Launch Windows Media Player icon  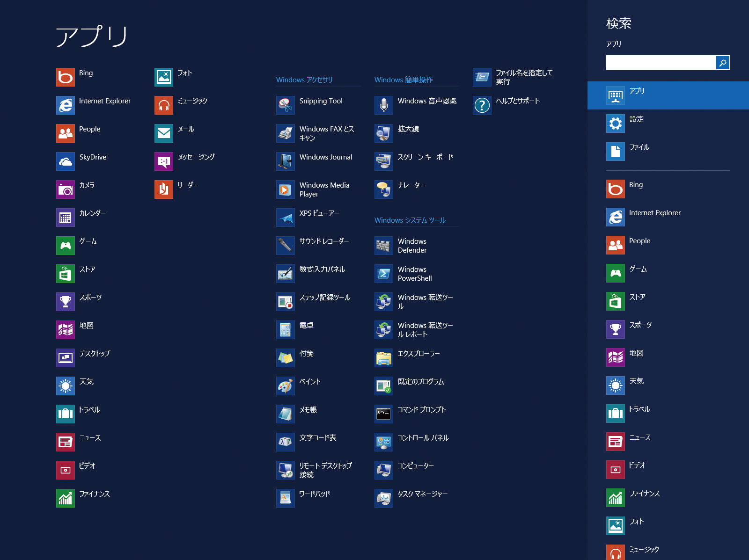tap(285, 189)
